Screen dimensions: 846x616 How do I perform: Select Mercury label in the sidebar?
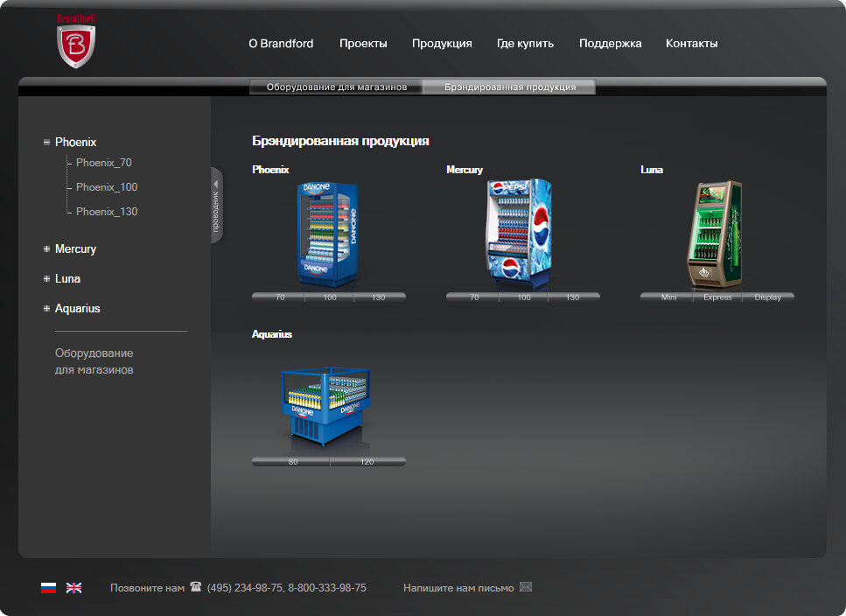point(75,249)
